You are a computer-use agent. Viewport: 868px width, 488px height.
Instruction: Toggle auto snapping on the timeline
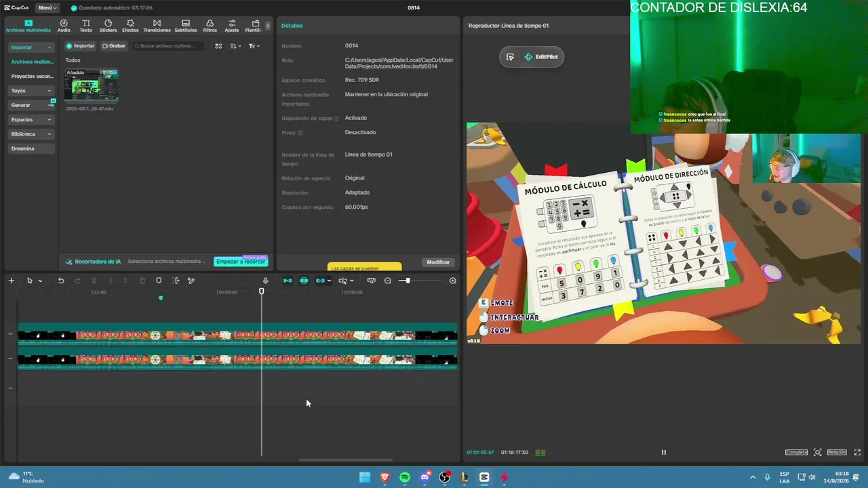(x=304, y=281)
